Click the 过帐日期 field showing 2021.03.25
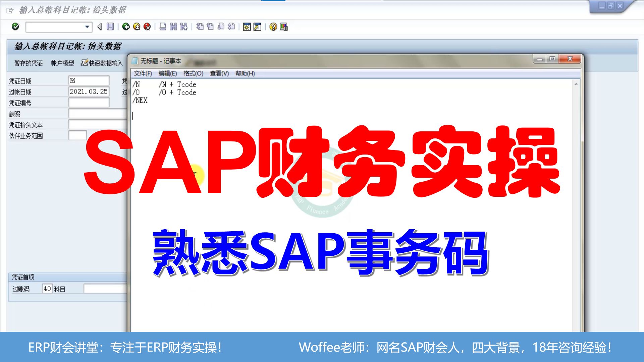Viewport: 644px width, 362px height. (89, 92)
